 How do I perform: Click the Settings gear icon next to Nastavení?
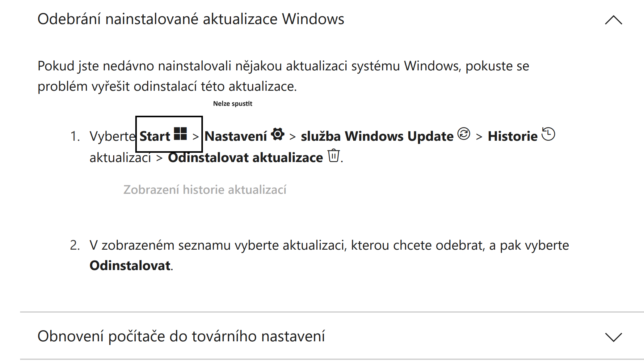coord(278,134)
